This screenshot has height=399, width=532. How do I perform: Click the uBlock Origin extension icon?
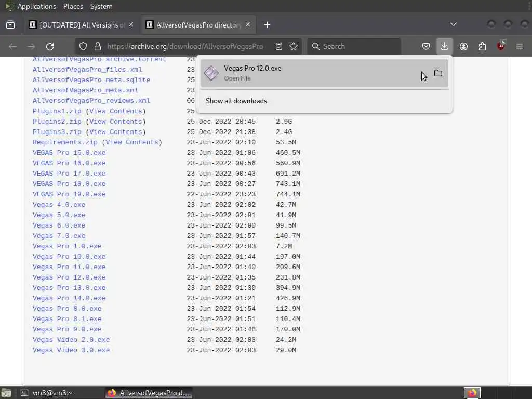tap(501, 46)
